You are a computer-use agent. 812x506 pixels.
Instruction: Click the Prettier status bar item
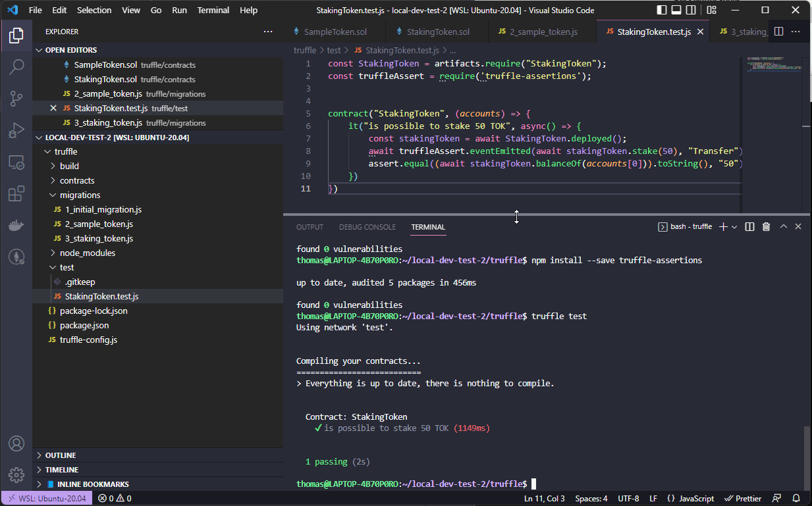click(743, 499)
